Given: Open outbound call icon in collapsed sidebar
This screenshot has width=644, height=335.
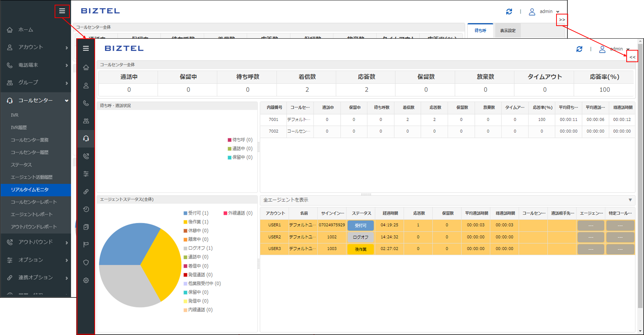Looking at the screenshot, I should [86, 156].
